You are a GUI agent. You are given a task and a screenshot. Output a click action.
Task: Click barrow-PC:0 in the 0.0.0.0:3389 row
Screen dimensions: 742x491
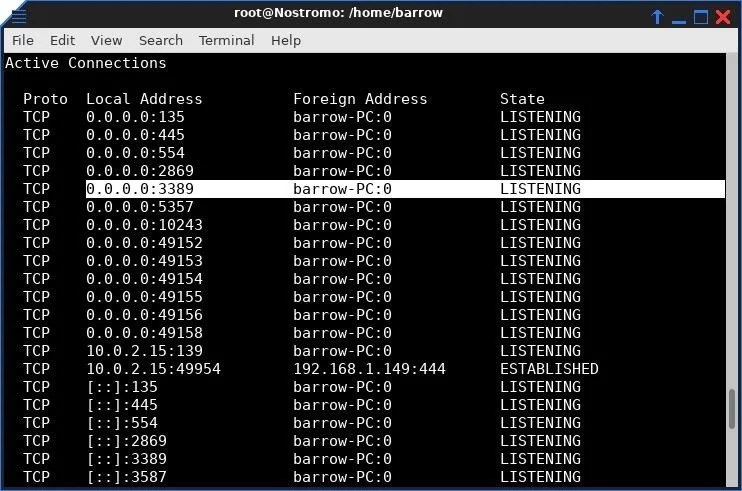coord(342,189)
